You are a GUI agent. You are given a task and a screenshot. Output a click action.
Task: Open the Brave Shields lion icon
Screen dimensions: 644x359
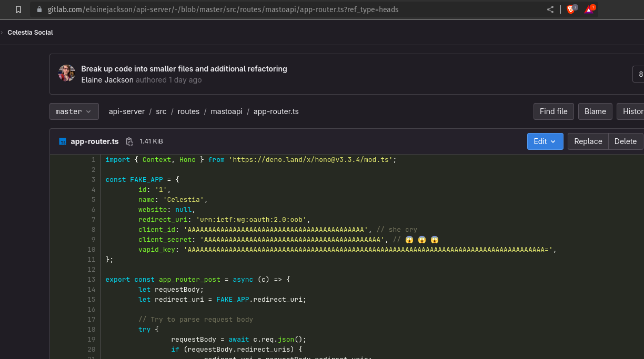click(571, 9)
